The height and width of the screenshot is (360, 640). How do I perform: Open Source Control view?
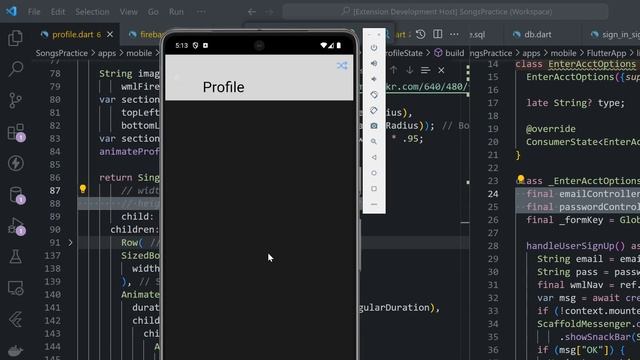[x=16, y=100]
